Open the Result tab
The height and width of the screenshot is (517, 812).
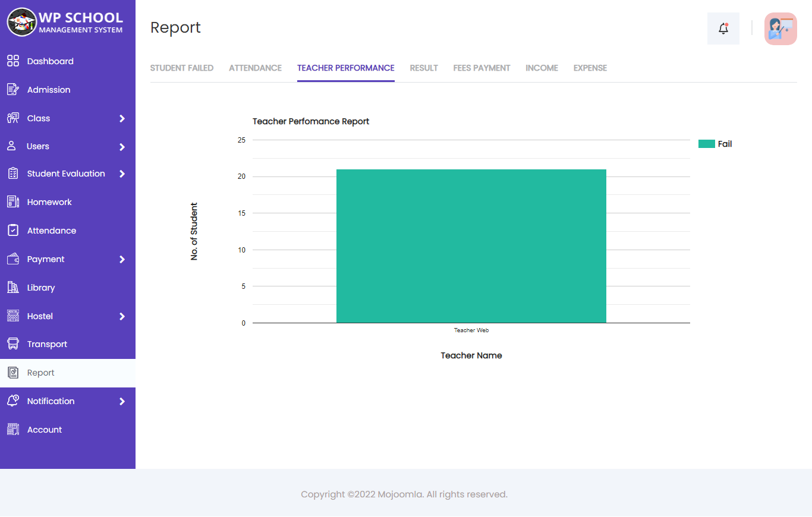424,68
